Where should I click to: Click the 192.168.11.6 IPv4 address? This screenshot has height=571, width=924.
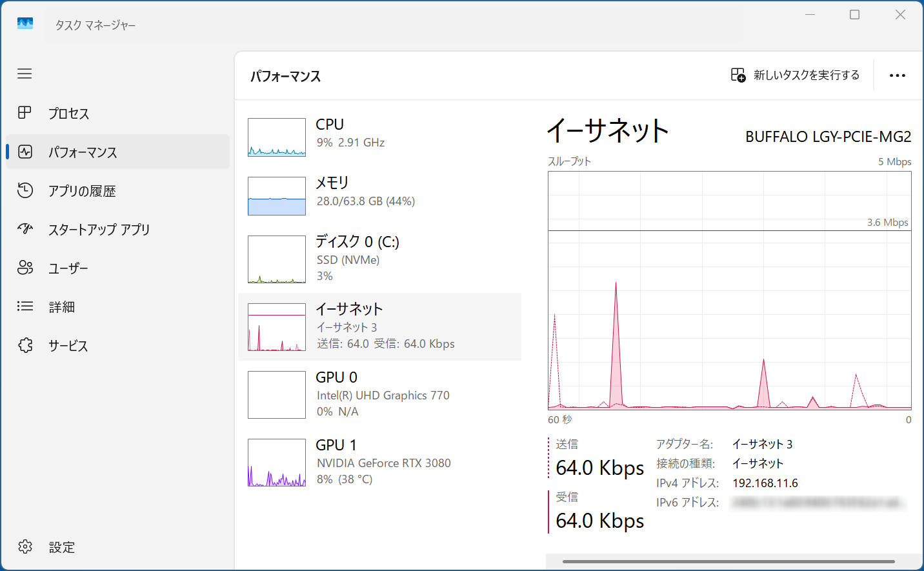pos(765,483)
